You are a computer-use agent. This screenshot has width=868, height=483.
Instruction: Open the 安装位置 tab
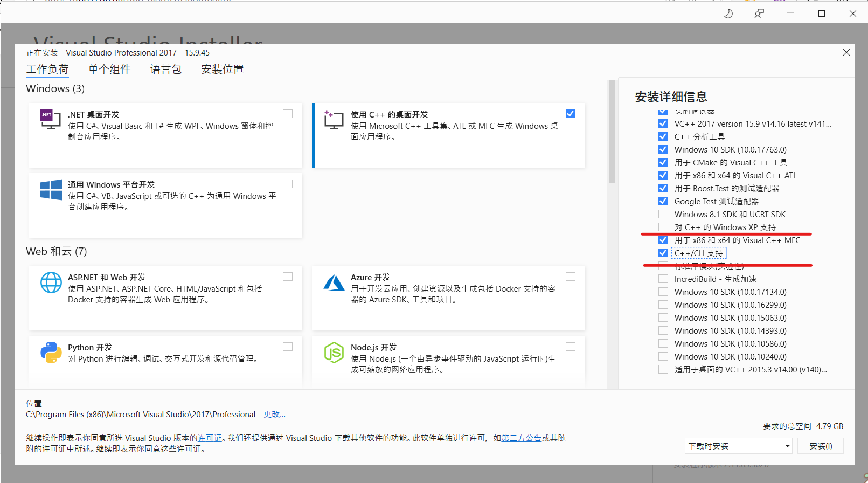pyautogui.click(x=223, y=69)
